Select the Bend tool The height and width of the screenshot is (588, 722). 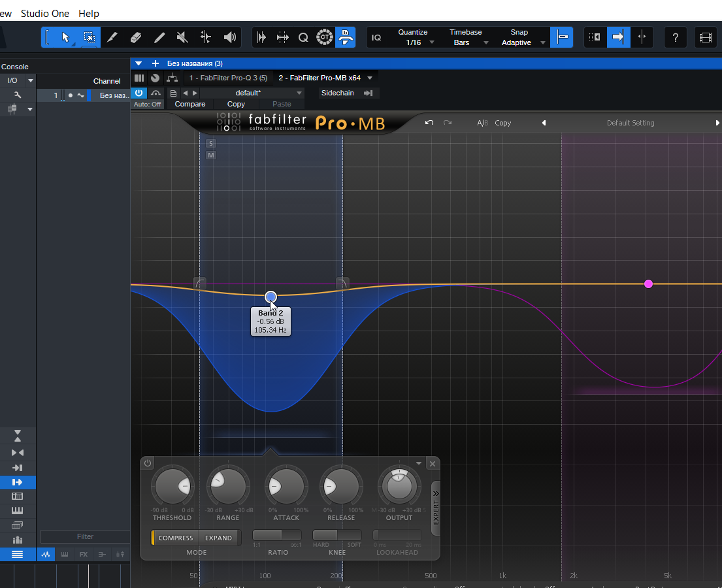(206, 37)
